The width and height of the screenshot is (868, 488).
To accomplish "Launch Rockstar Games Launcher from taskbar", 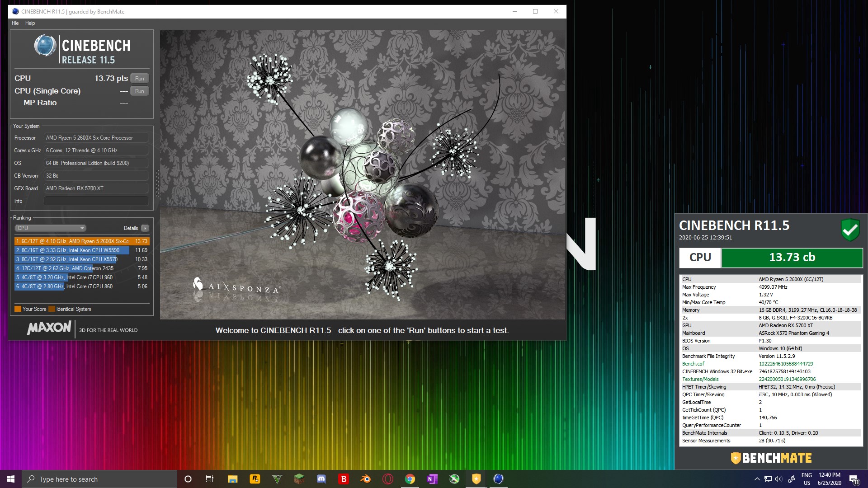I will coord(255,479).
